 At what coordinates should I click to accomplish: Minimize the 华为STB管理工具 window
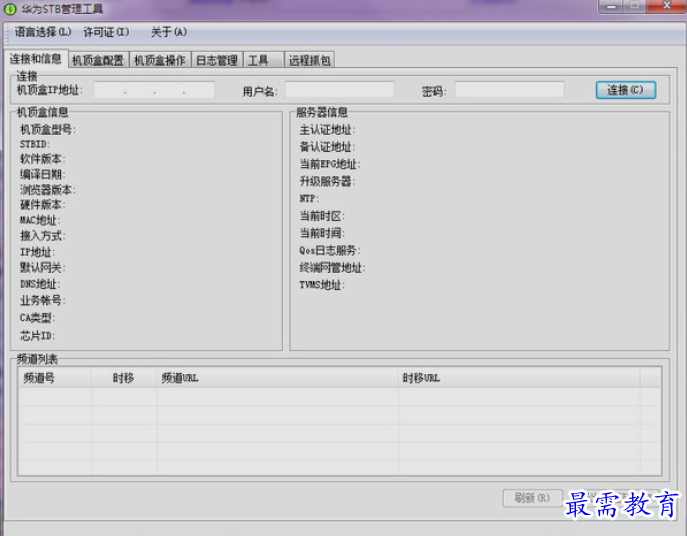[612, 6]
